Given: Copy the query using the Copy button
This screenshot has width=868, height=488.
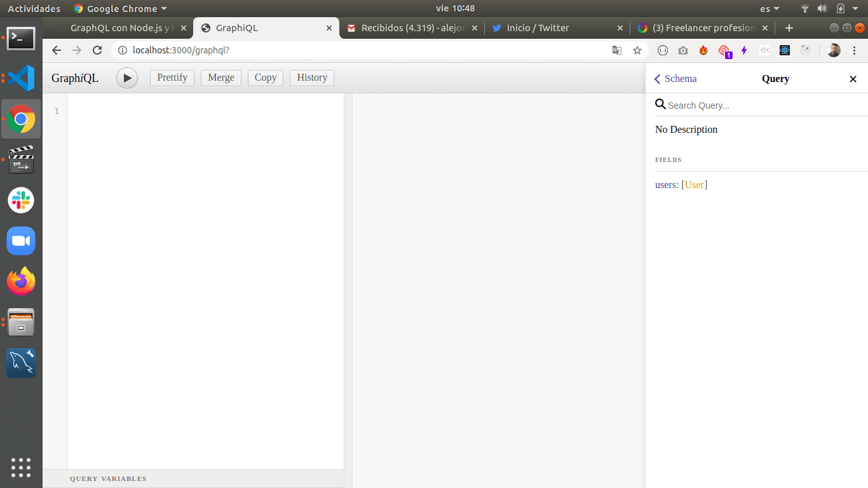Looking at the screenshot, I should click(x=266, y=78).
